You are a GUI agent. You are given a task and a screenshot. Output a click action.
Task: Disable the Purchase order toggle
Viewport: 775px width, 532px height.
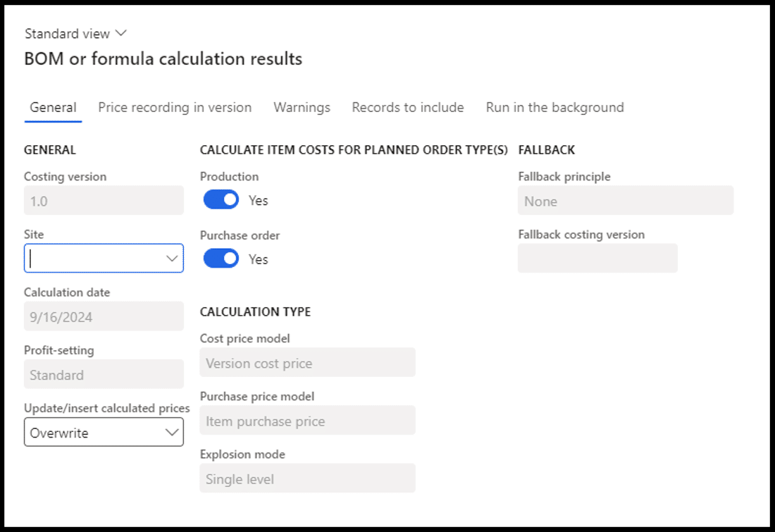(221, 259)
